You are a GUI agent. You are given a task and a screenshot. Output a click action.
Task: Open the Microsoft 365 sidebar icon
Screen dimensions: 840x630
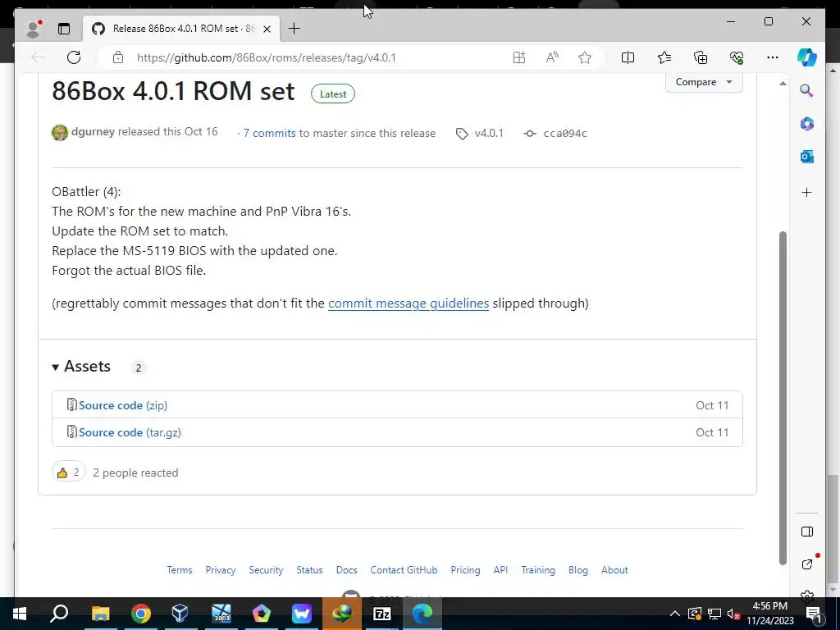[x=807, y=124]
